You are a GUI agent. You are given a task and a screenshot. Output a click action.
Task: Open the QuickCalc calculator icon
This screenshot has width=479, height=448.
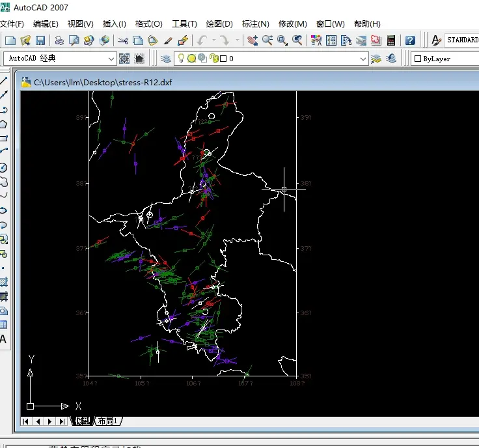tap(391, 40)
